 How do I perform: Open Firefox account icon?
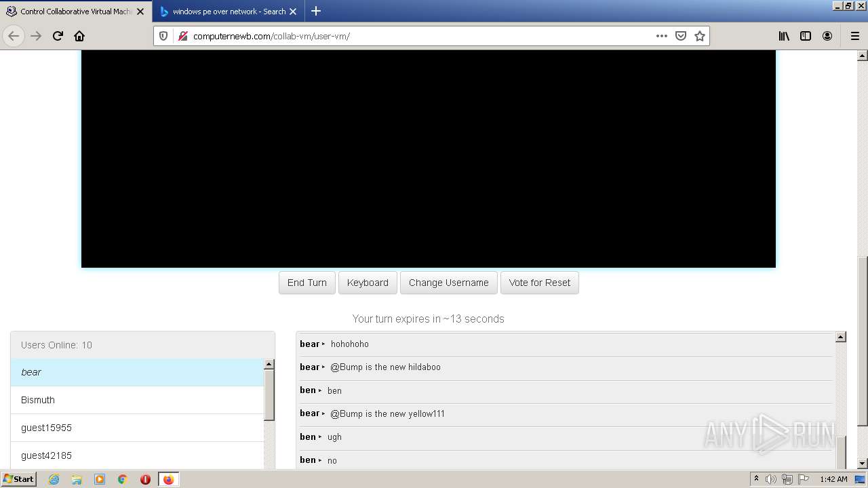827,36
